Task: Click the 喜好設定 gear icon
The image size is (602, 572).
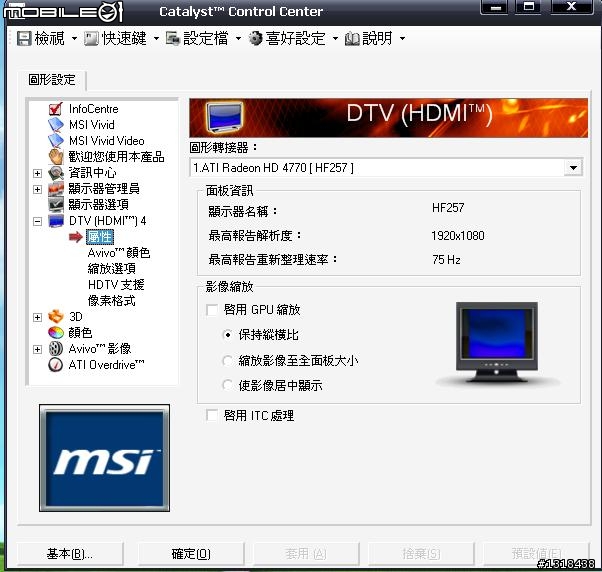Action: click(255, 38)
